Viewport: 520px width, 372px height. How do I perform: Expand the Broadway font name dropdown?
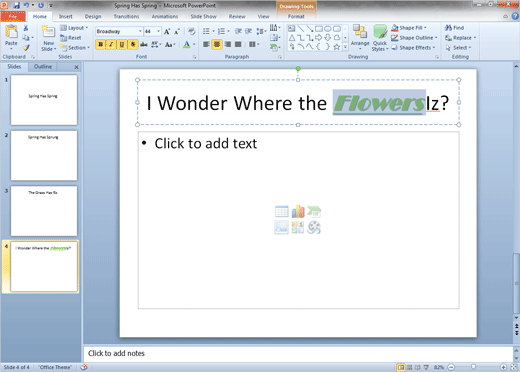pos(140,31)
